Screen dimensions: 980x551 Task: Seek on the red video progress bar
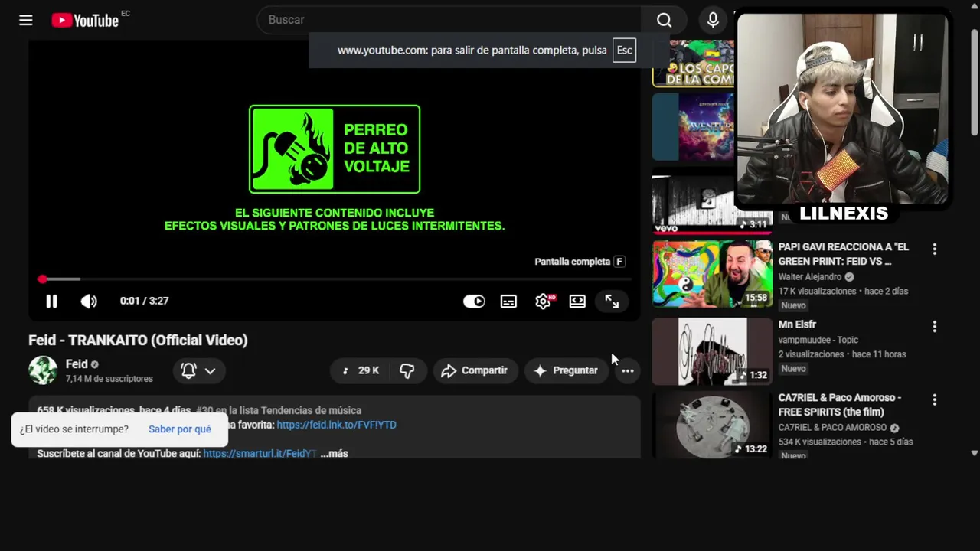coord(335,279)
